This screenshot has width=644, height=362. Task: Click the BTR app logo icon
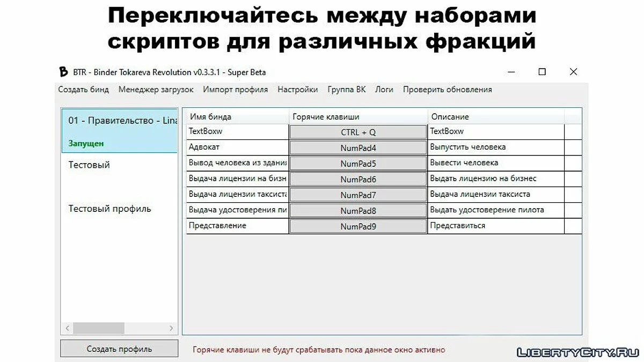pyautogui.click(x=64, y=72)
